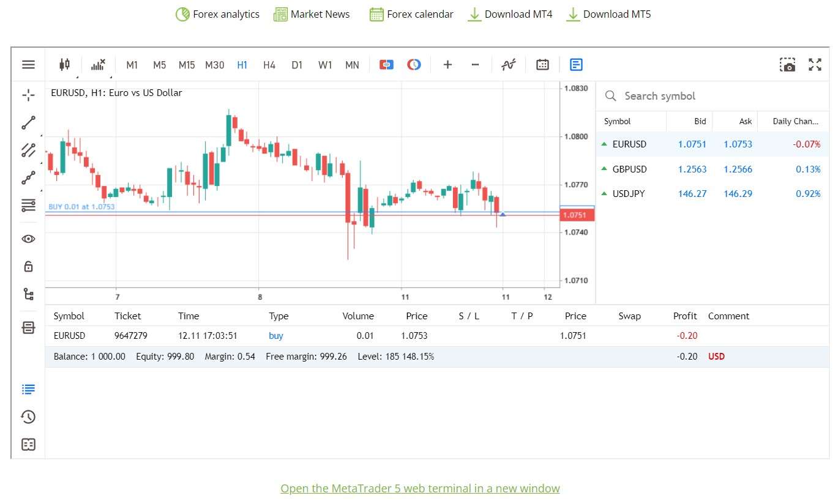Change the candlestick chart type
Viewport: 838px width, 504px height.
coord(64,65)
